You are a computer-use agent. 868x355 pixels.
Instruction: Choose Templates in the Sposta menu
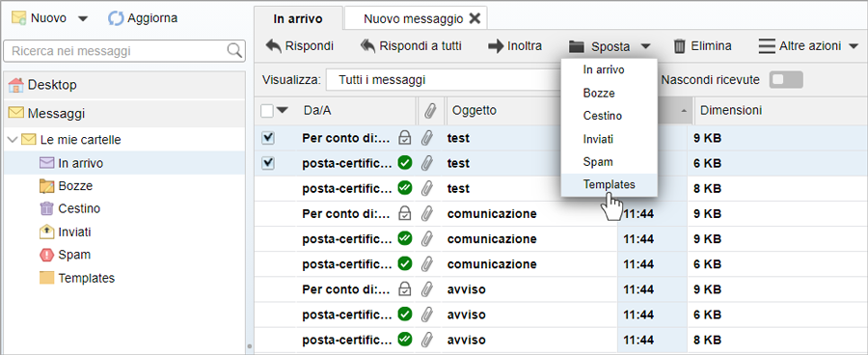pyautogui.click(x=609, y=184)
